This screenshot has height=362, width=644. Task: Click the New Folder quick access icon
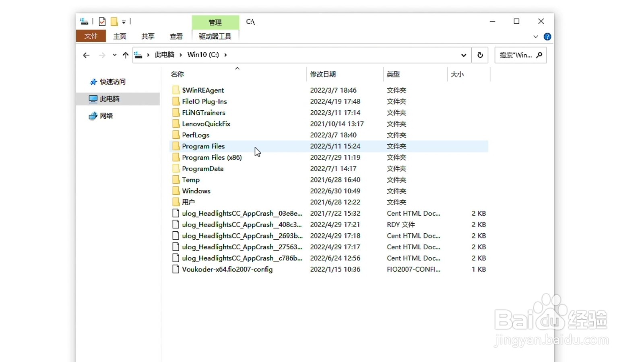(x=114, y=22)
